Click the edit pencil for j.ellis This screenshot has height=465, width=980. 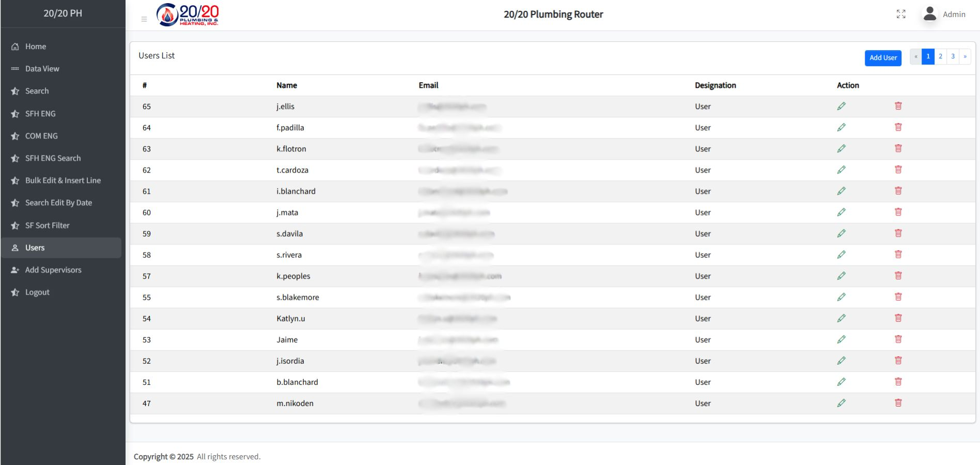pos(841,106)
